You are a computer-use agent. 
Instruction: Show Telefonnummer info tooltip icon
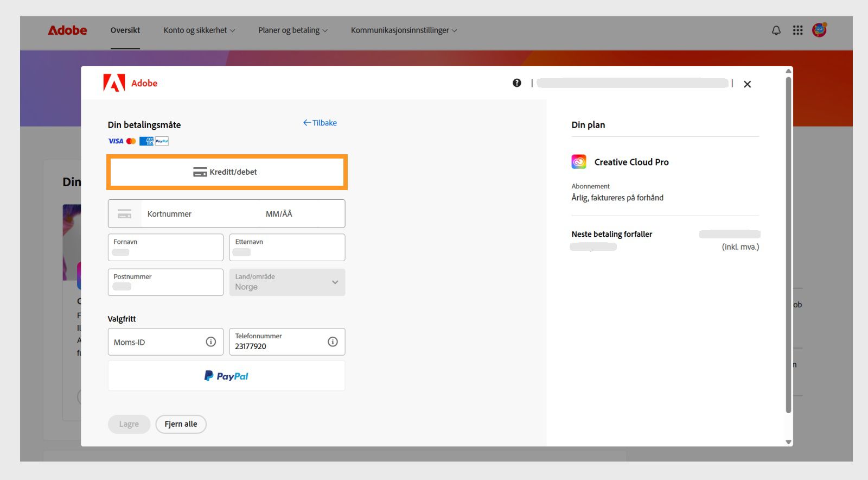(333, 342)
